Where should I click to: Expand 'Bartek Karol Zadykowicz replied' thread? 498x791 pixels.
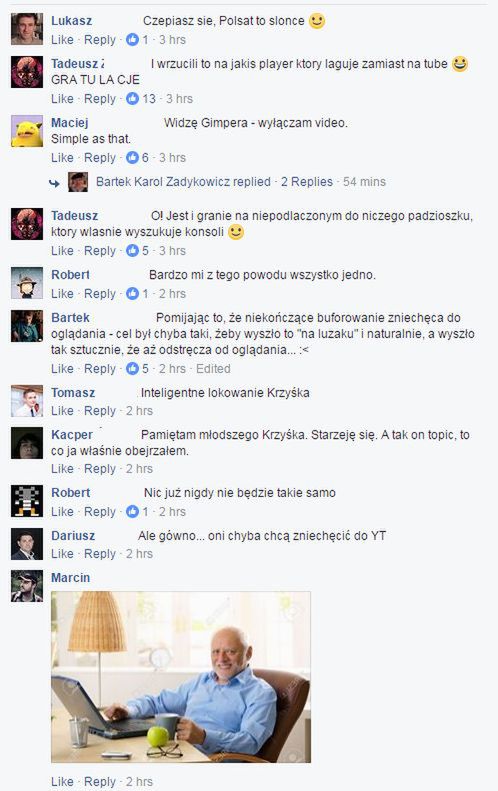point(183,182)
